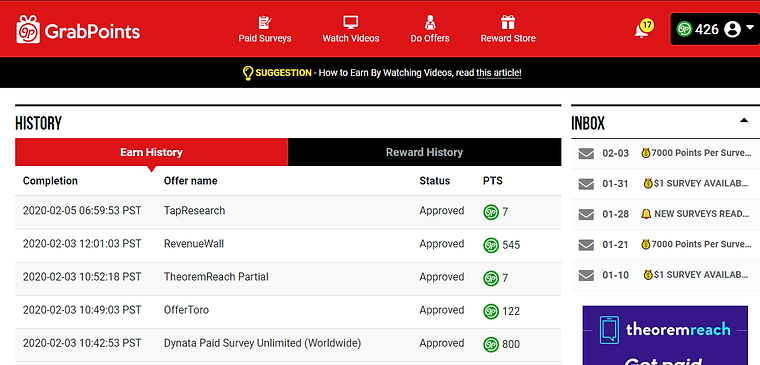Click the Watch Videos menu label
The image size is (760, 365).
351,38
